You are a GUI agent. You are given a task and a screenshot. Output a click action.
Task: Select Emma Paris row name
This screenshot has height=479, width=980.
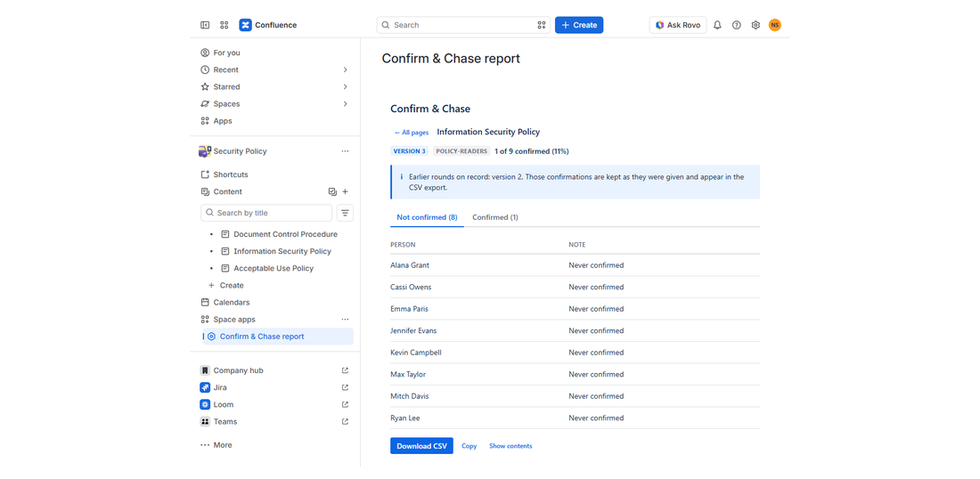[x=410, y=309]
